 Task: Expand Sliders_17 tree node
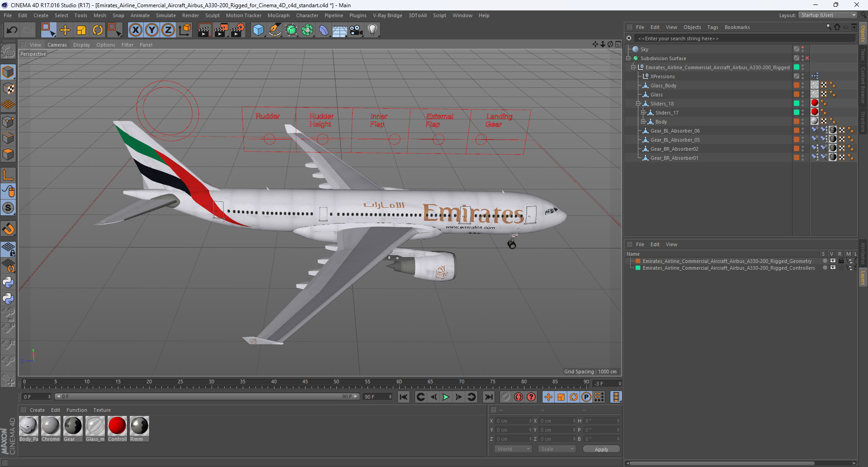tap(643, 113)
